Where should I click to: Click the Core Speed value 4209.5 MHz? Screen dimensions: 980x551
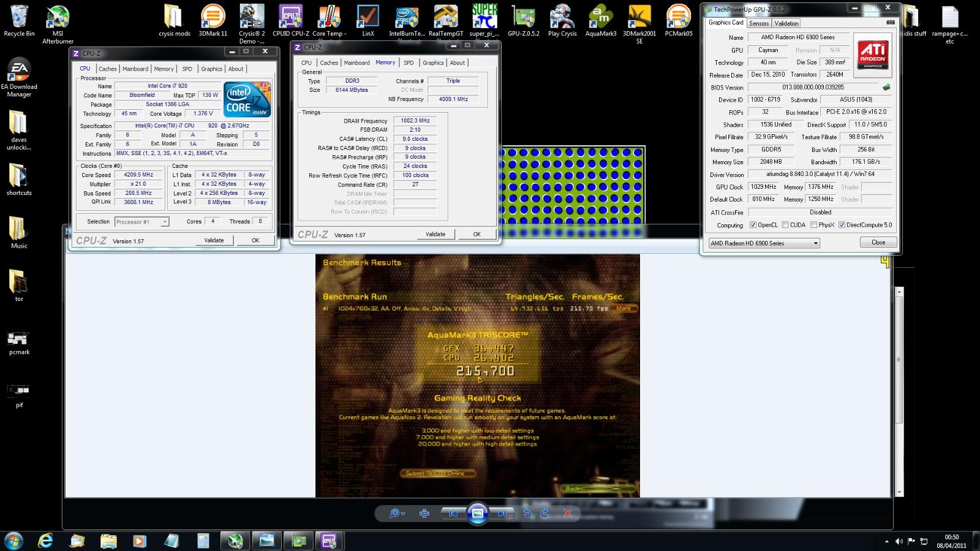[x=138, y=175]
